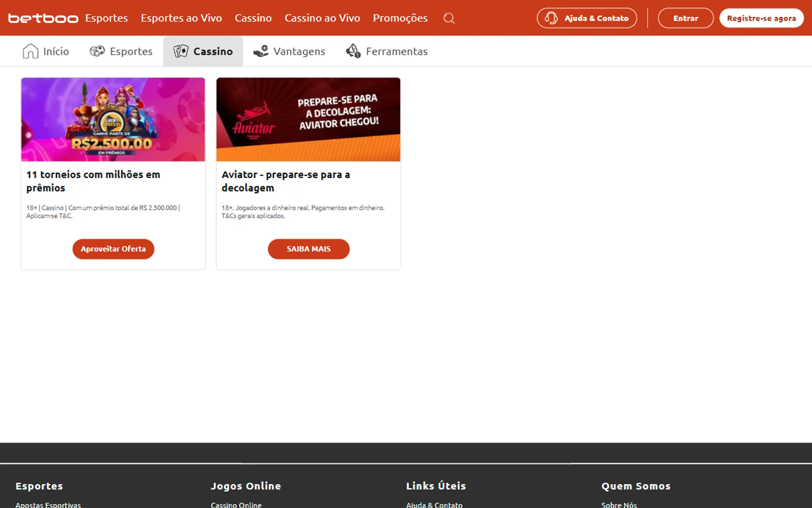The height and width of the screenshot is (508, 812).
Task: Click the Cassino Online footer link
Action: coord(236,505)
